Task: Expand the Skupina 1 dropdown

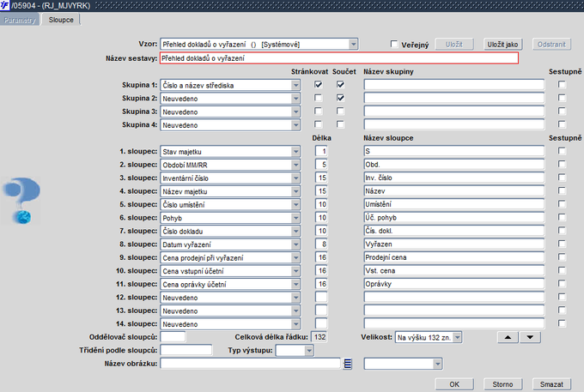Action: click(x=297, y=85)
